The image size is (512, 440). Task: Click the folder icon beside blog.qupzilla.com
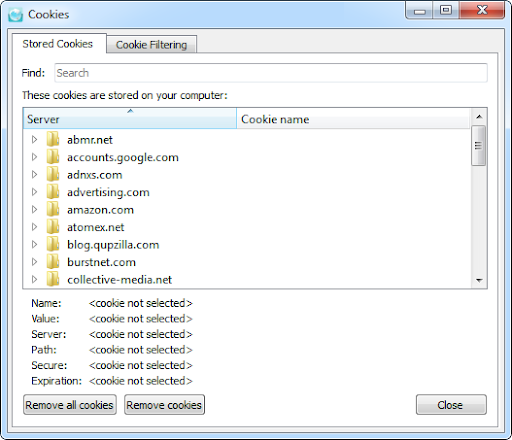coord(53,244)
